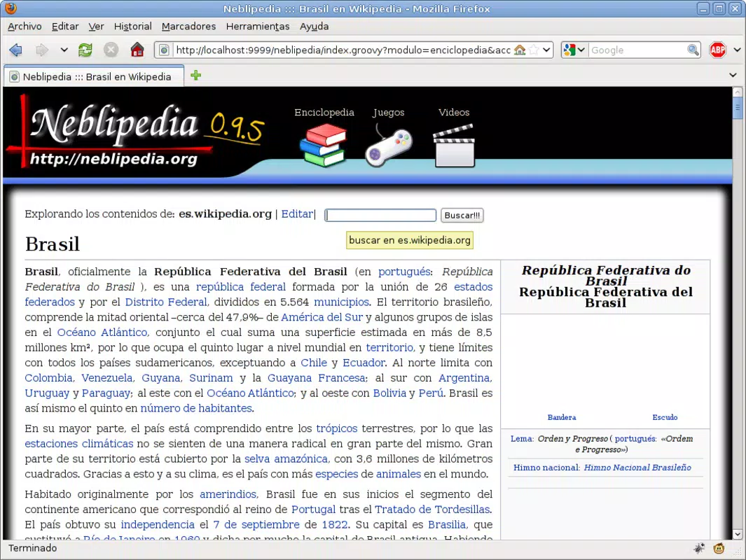Open the municipios link
This screenshot has height=560, width=746.
341,302
